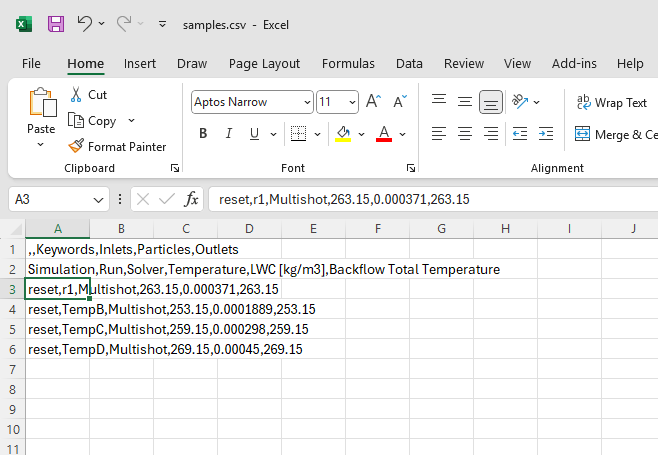This screenshot has width=658, height=455.
Task: Toggle Italic formatting
Action: pyautogui.click(x=229, y=134)
